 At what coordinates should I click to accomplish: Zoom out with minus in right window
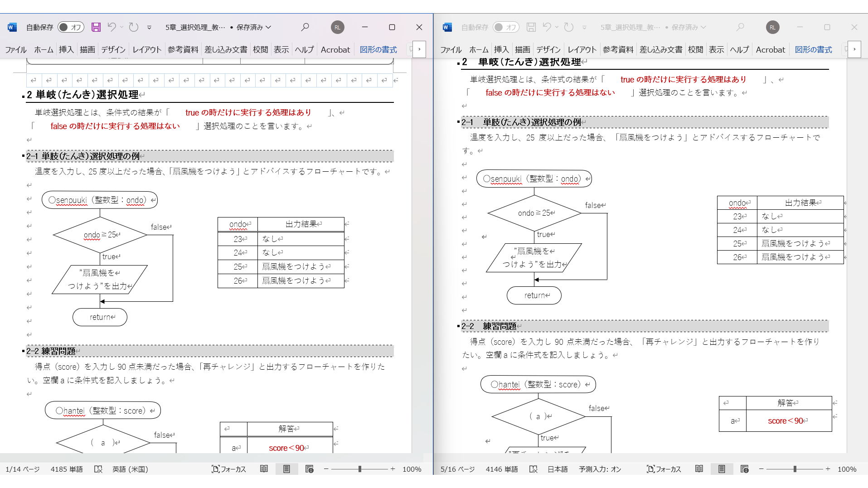coord(761,469)
